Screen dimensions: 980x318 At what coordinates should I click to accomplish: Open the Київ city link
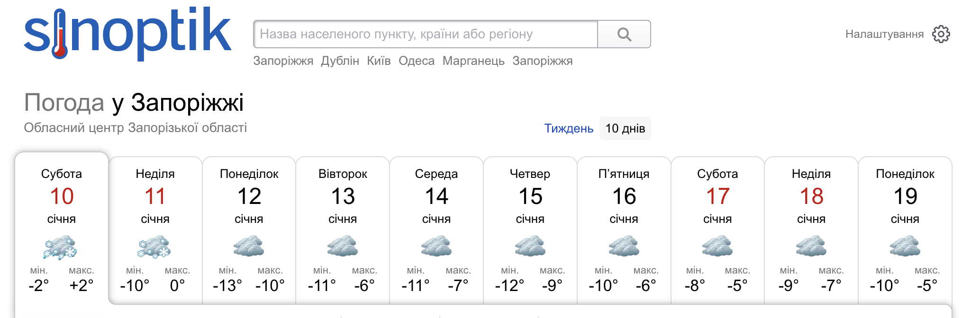point(379,61)
